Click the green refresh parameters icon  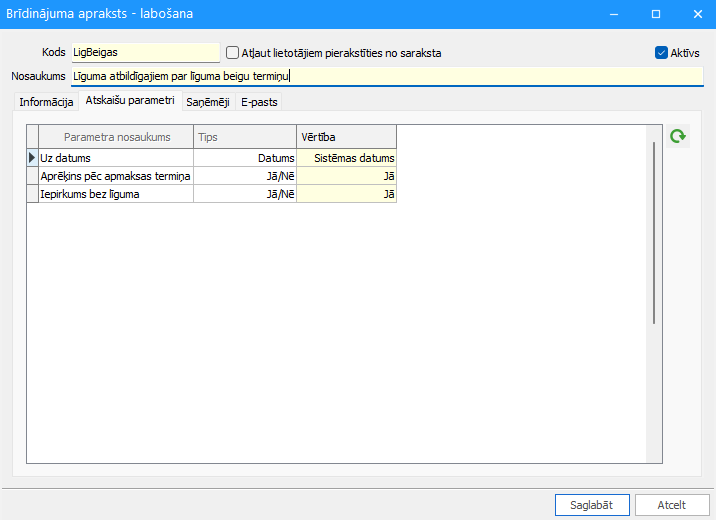678,136
